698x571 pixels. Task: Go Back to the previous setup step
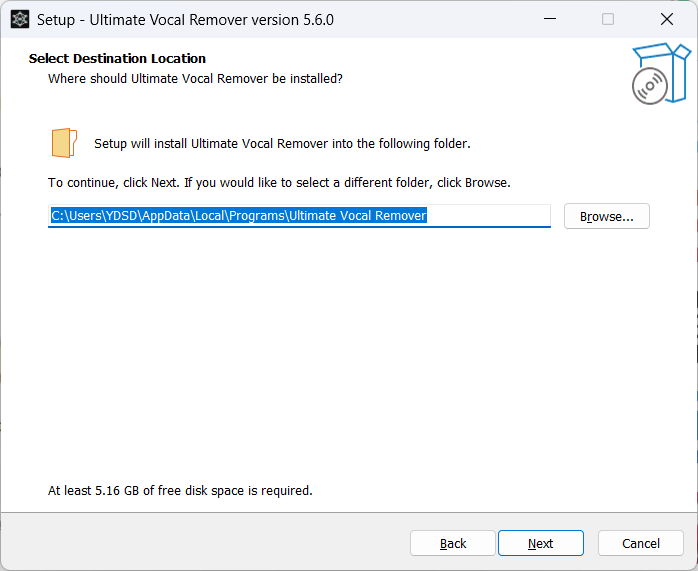coord(453,543)
